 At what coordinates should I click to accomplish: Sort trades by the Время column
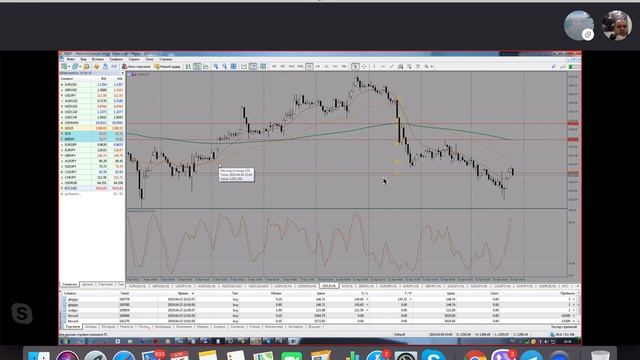183,293
